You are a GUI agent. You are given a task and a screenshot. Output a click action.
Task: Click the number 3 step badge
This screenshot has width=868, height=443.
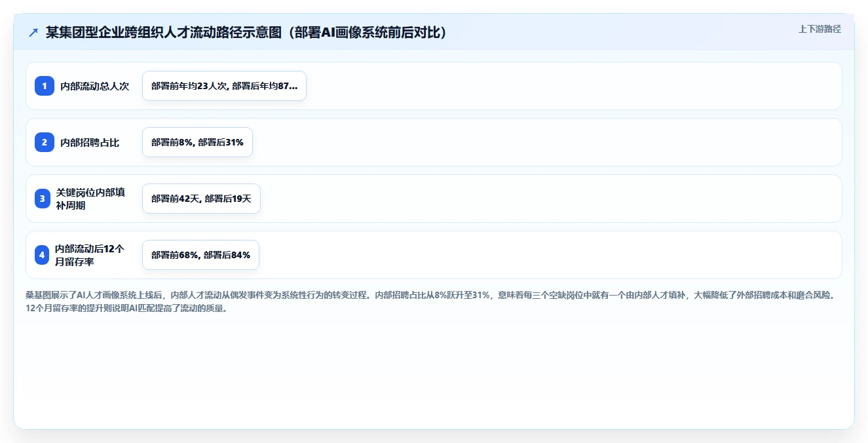point(43,199)
